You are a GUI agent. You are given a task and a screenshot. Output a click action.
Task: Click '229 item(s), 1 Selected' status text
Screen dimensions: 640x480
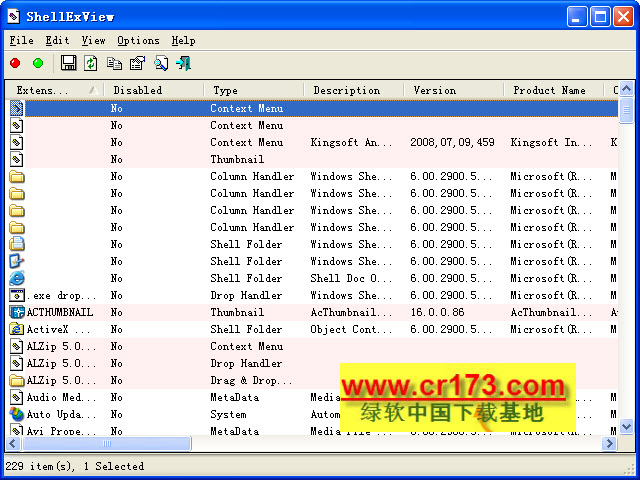75,466
